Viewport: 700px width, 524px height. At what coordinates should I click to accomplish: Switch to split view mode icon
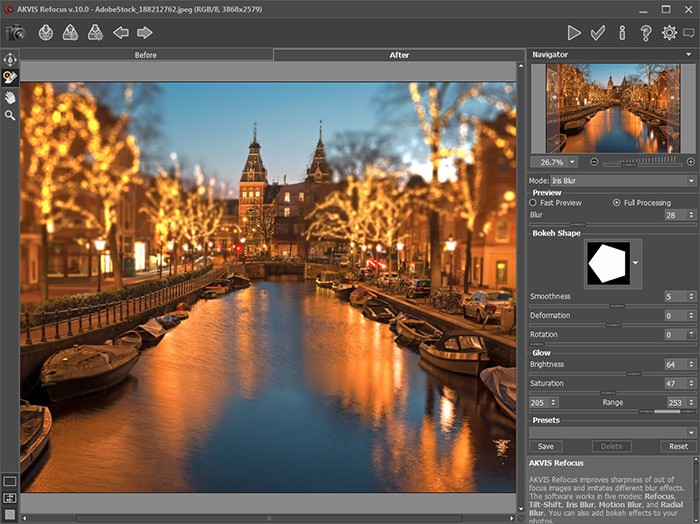10,498
